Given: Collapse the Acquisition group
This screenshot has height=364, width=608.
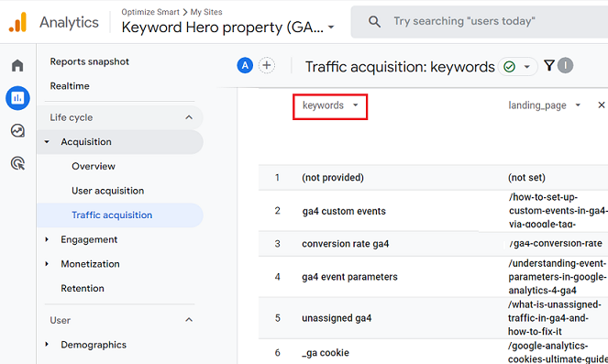Looking at the screenshot, I should 47,142.
